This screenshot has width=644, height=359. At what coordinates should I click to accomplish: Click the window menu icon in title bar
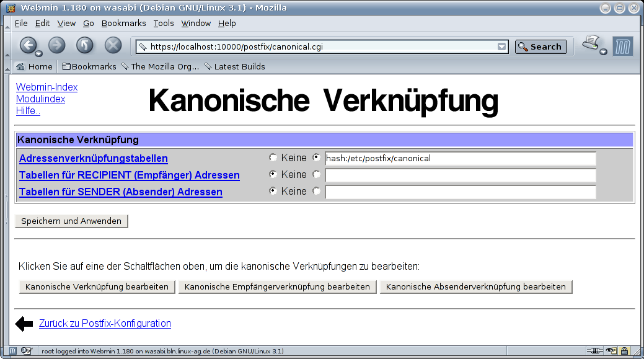click(x=11, y=8)
